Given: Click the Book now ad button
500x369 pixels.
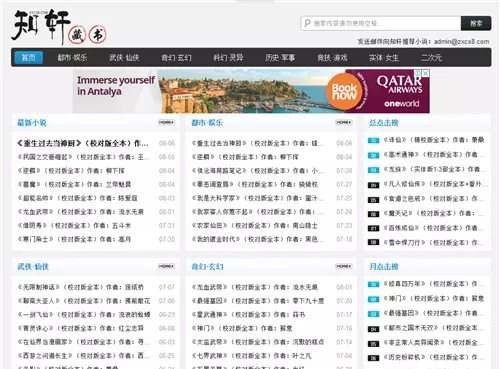Looking at the screenshot, I should click(344, 92).
